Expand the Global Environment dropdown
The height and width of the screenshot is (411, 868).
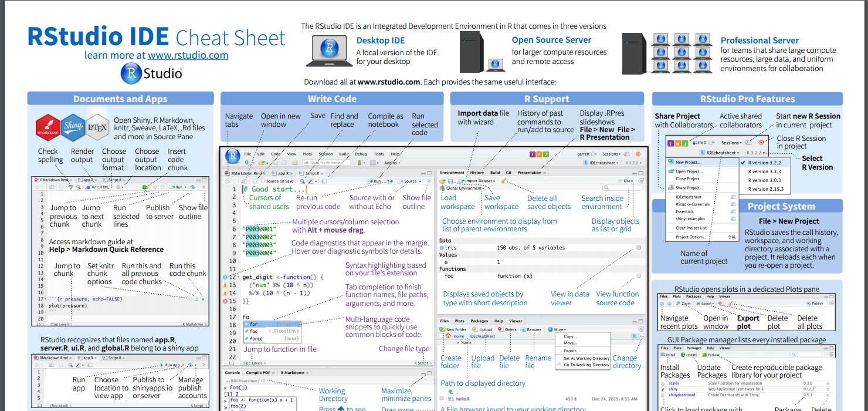click(462, 188)
